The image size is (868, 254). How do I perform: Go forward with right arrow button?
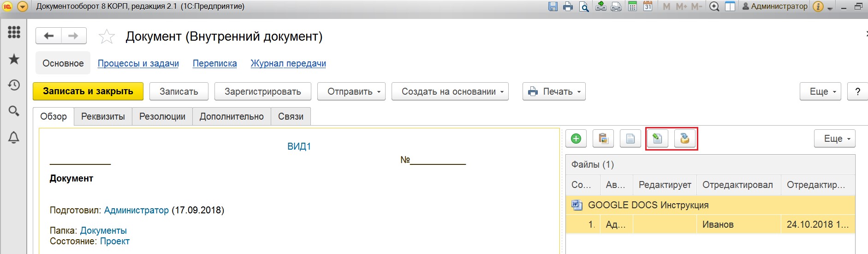(74, 36)
